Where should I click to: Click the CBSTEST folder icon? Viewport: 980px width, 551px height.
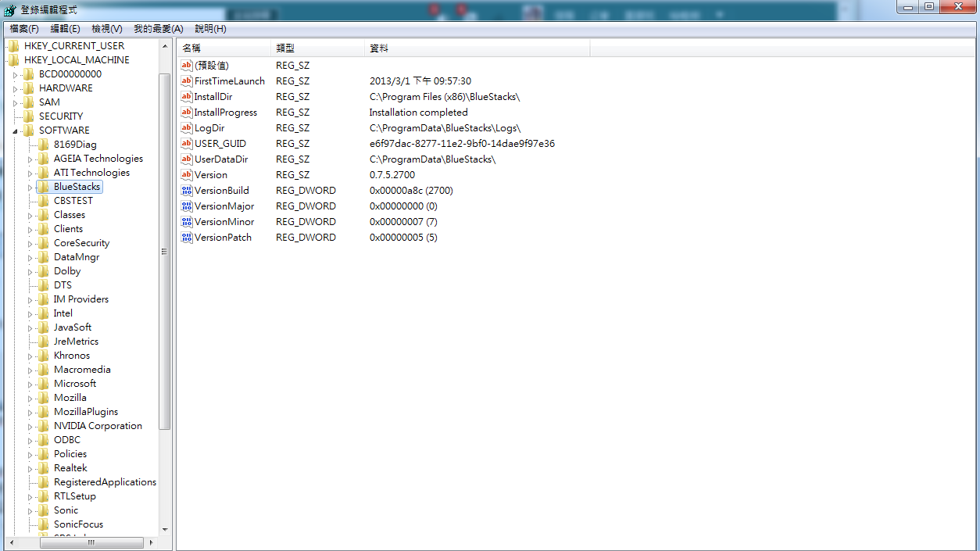pos(44,201)
